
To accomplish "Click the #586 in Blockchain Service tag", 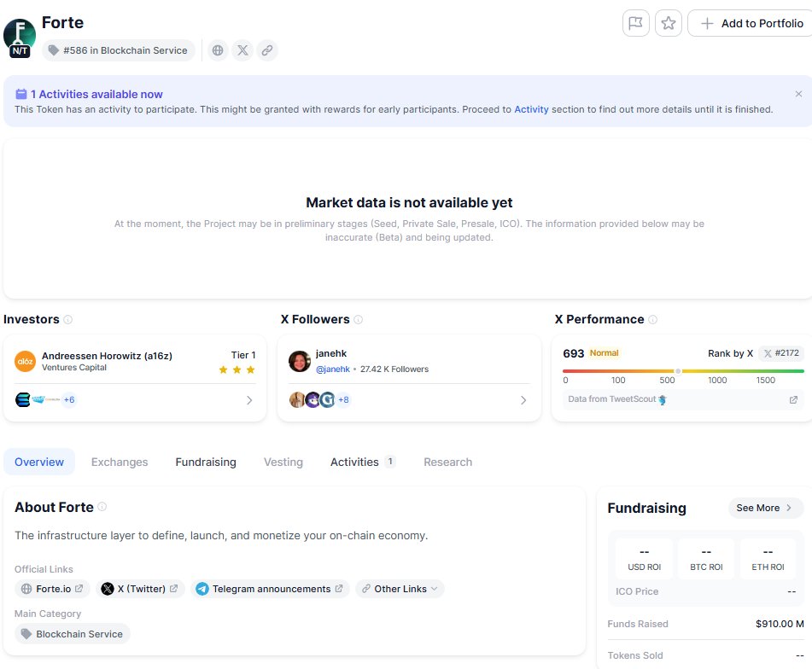I will point(119,50).
